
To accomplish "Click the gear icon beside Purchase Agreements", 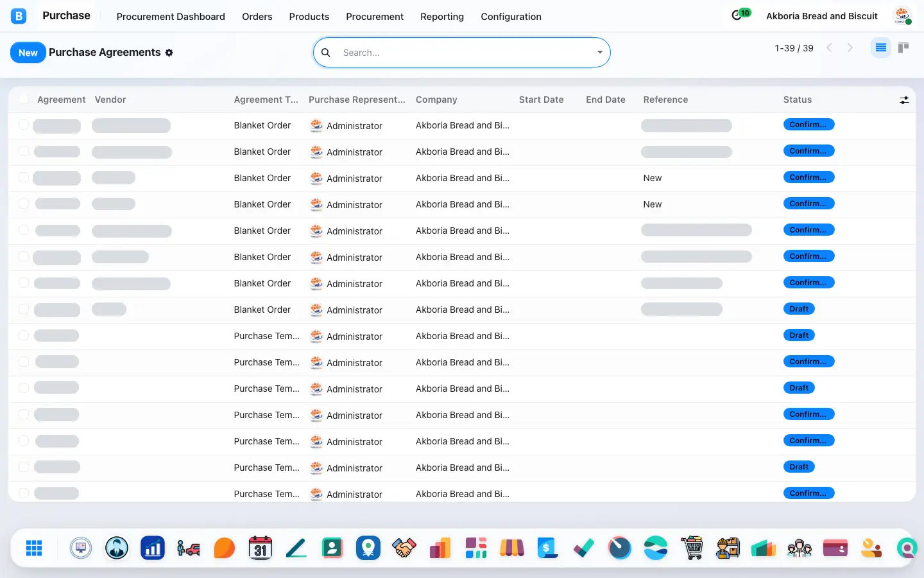I will [x=169, y=53].
